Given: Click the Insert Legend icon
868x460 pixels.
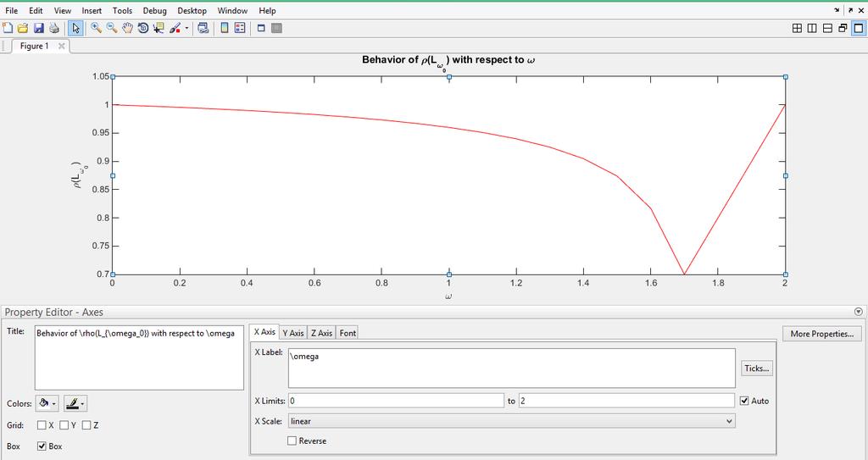Looking at the screenshot, I should tap(240, 28).
